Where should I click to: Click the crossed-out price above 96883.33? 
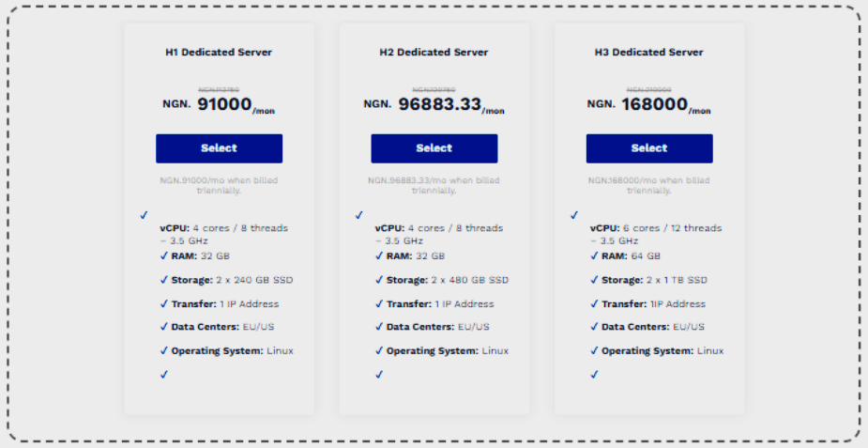(434, 89)
